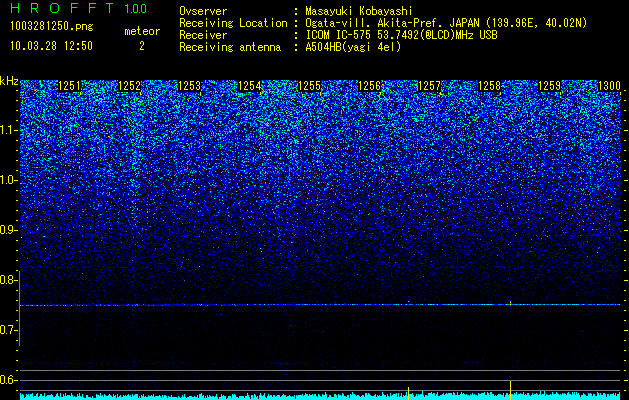This screenshot has height=400, width=629.
Task: Click the "Ovserver" field label
Action: [203, 11]
